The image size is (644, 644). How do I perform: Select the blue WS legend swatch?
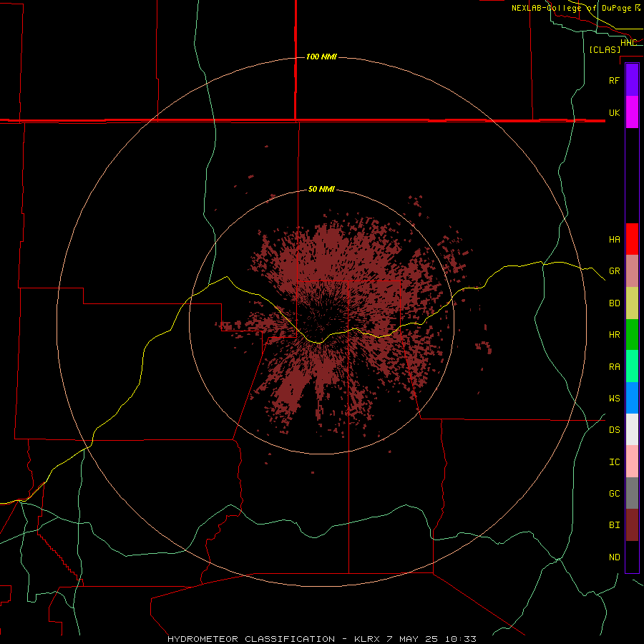pyautogui.click(x=632, y=398)
